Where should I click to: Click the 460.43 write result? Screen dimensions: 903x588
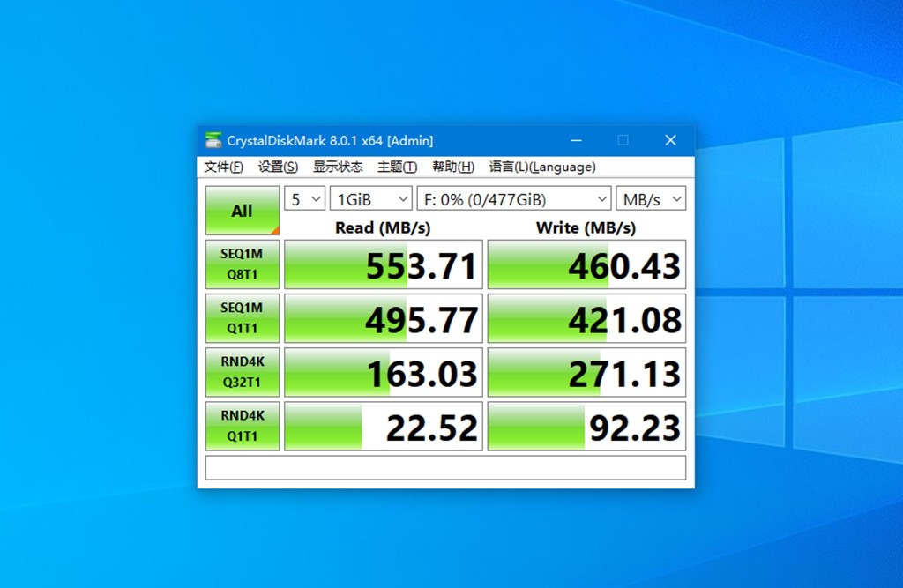(586, 264)
